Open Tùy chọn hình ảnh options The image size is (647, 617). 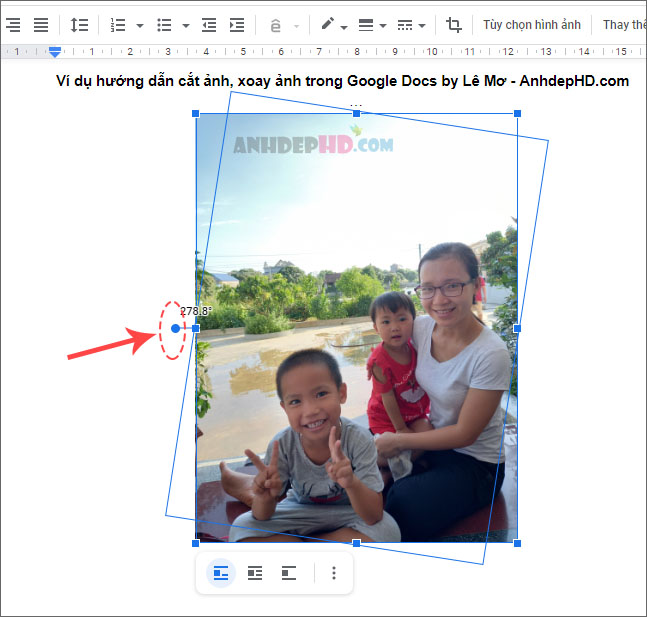click(x=532, y=25)
